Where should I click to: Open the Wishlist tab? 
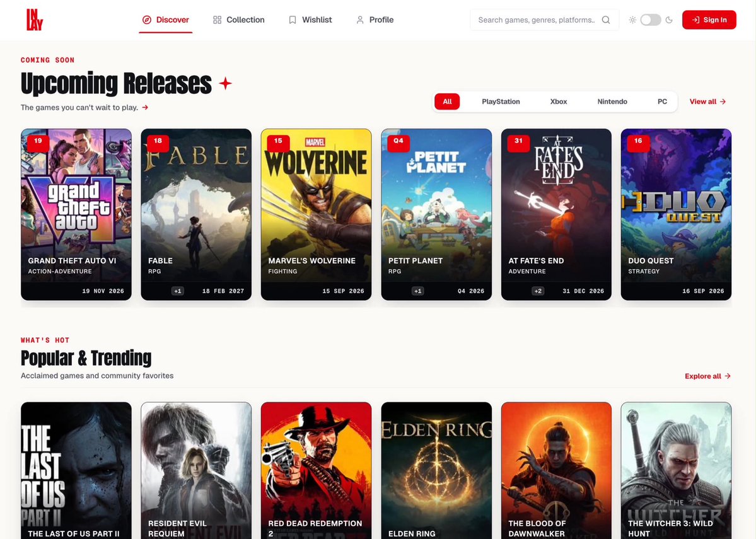(x=310, y=20)
